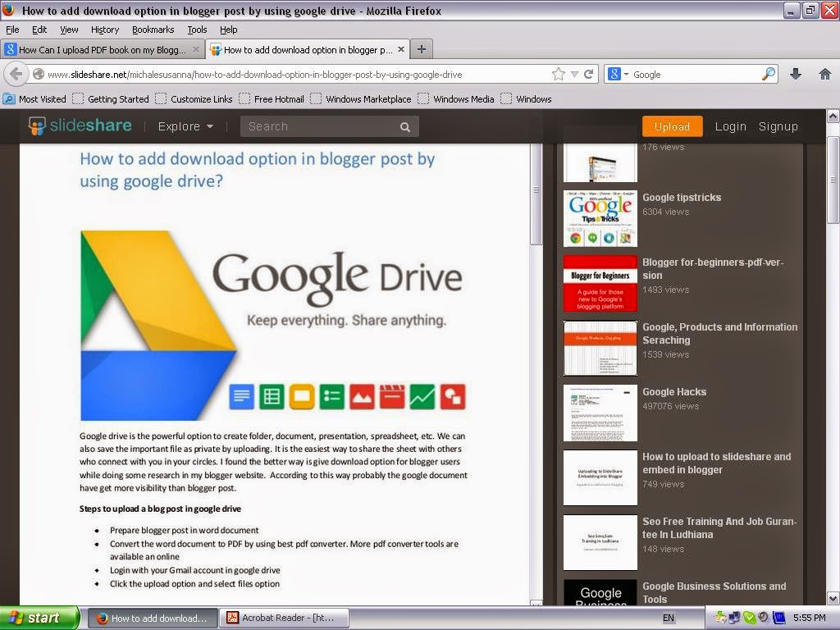The width and height of the screenshot is (840, 630).
Task: Click the green Sheets icon in the slide
Action: 272,396
